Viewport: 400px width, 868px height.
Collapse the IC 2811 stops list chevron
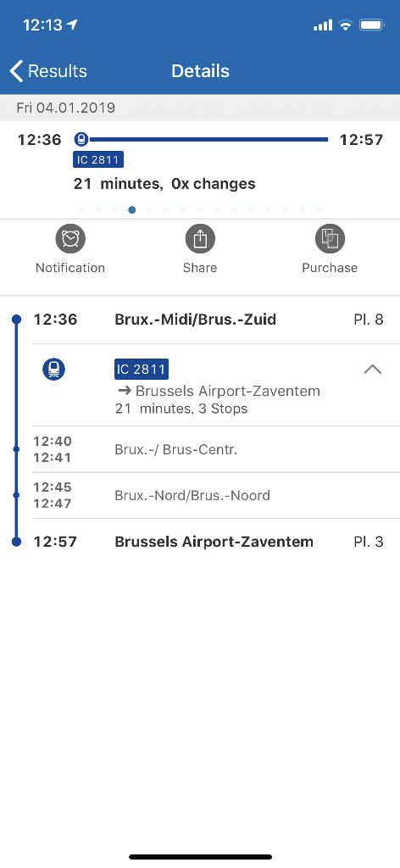(x=373, y=370)
